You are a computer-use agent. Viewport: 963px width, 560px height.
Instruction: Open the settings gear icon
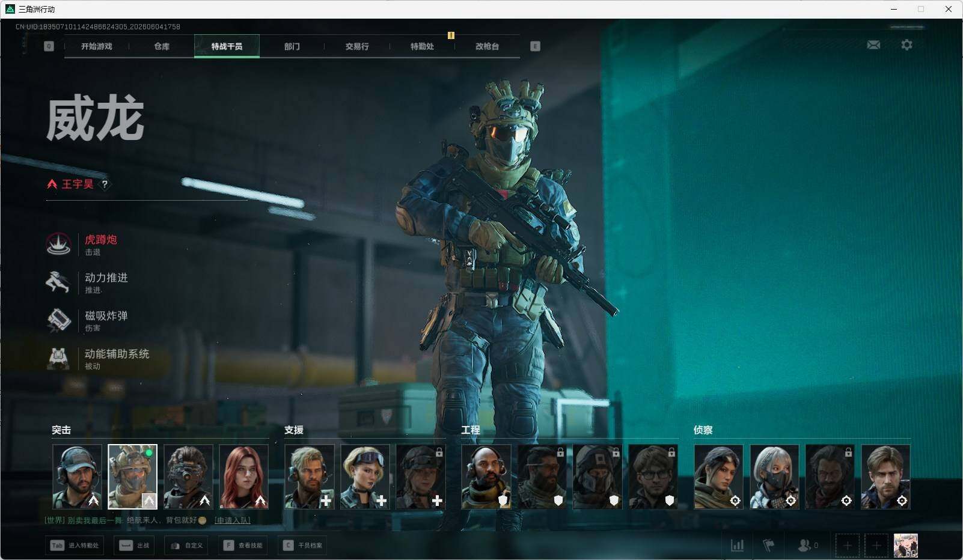click(906, 45)
